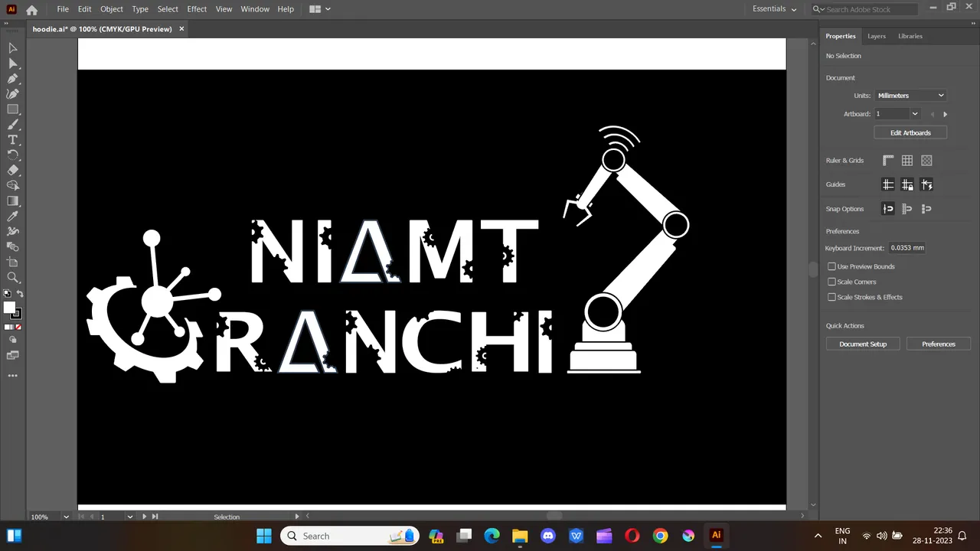
Task: Swap fill and stroke colors
Action: click(x=20, y=294)
